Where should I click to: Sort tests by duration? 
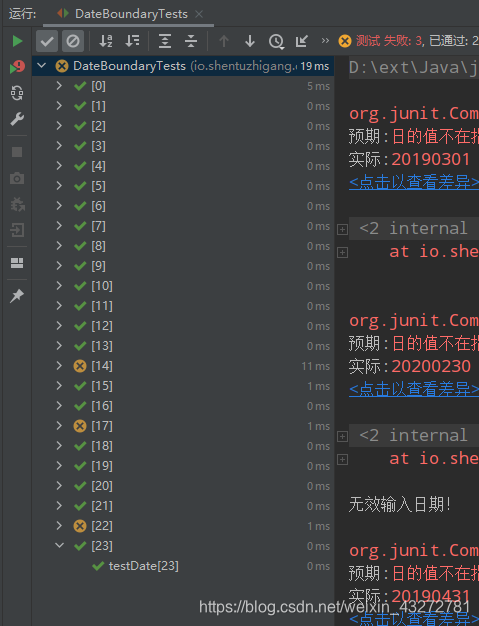click(132, 41)
